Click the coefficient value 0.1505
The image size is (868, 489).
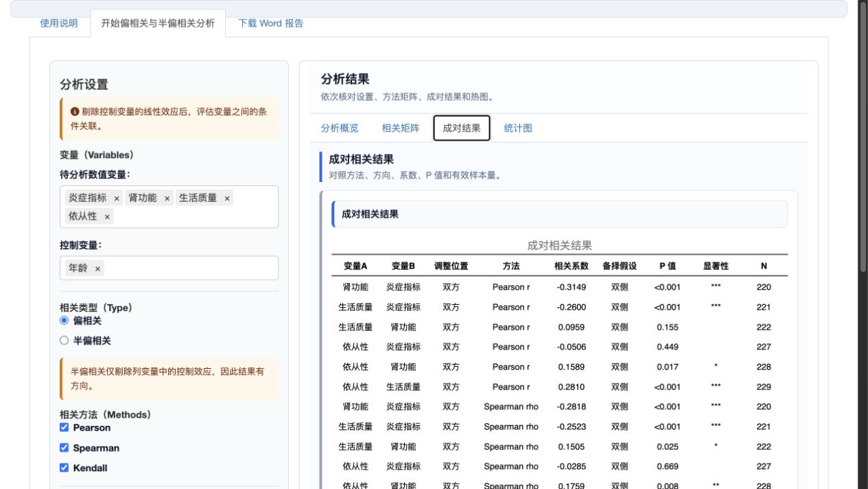(x=572, y=446)
